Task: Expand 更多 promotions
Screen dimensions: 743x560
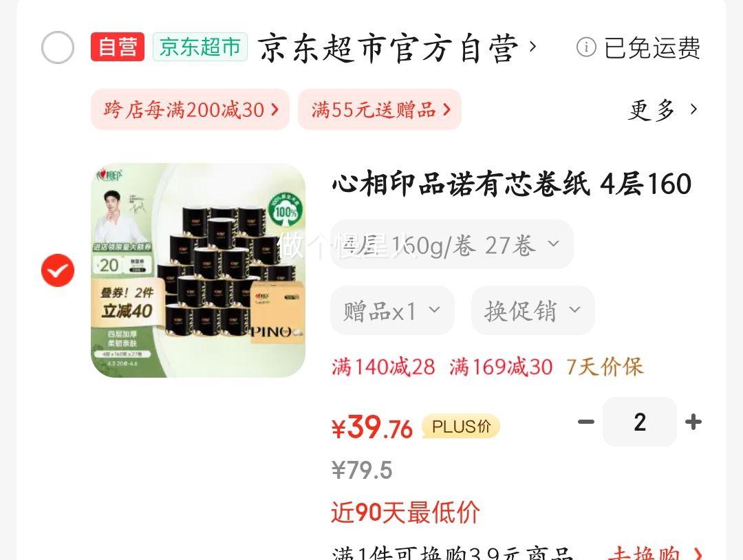Action: click(x=663, y=110)
